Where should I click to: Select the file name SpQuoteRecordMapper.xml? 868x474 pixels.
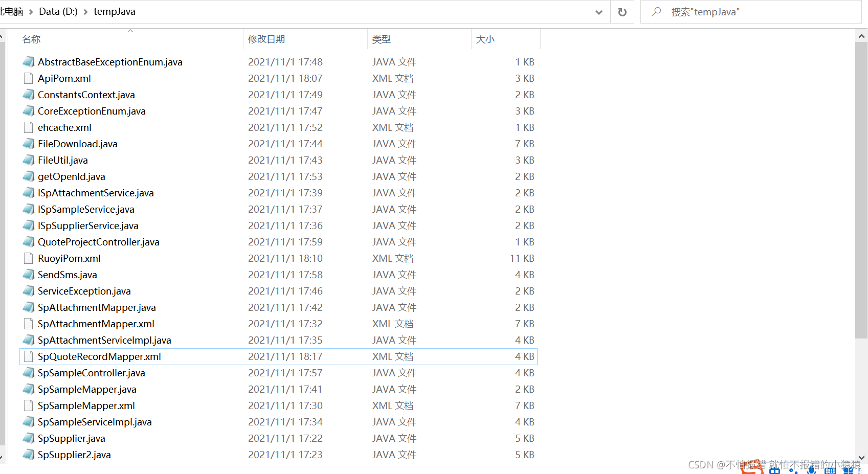(x=99, y=356)
